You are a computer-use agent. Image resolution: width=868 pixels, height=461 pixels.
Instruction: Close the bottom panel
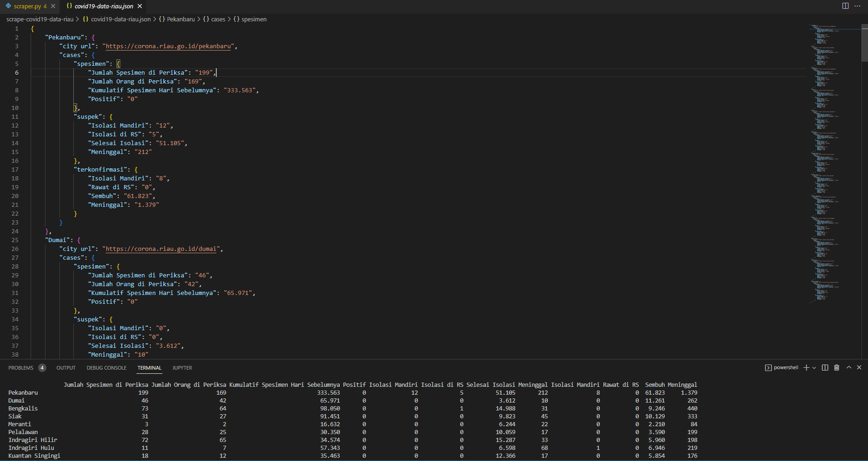(859, 367)
